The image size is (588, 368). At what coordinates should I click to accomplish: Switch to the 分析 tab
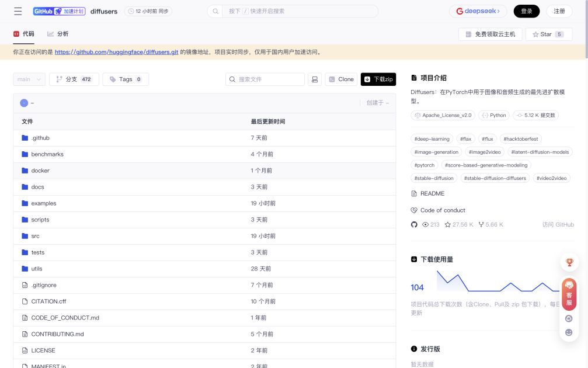(x=58, y=34)
